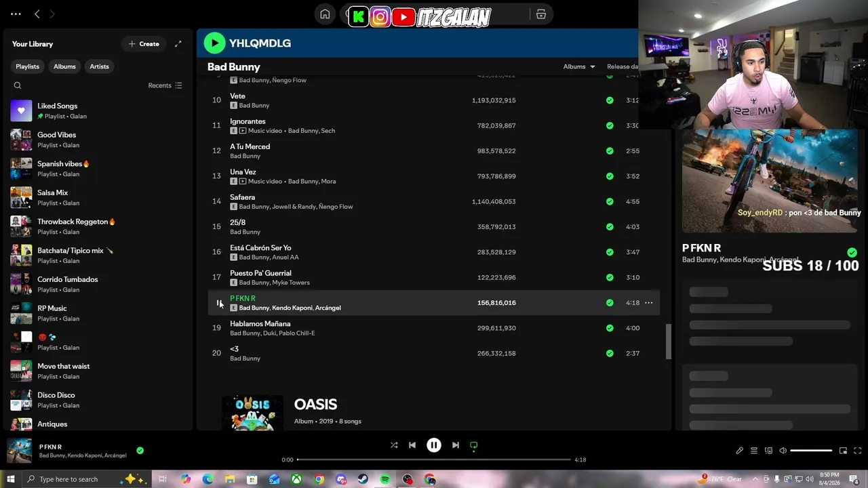This screenshot has height=488, width=868.
Task: Toggle saved check for Una Vez
Action: pos(610,176)
